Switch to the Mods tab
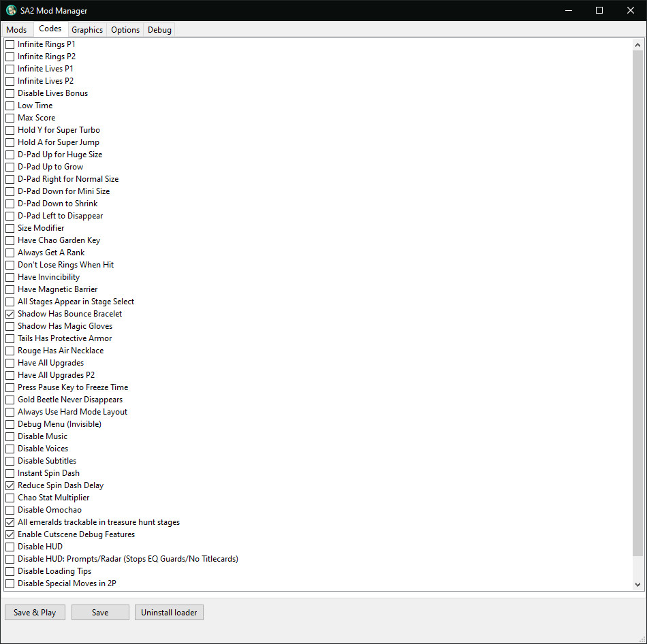The width and height of the screenshot is (647, 644). pyautogui.click(x=16, y=30)
